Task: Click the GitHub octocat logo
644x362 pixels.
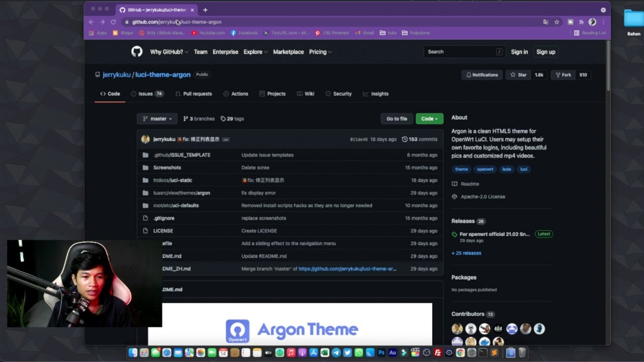Action: (x=137, y=51)
